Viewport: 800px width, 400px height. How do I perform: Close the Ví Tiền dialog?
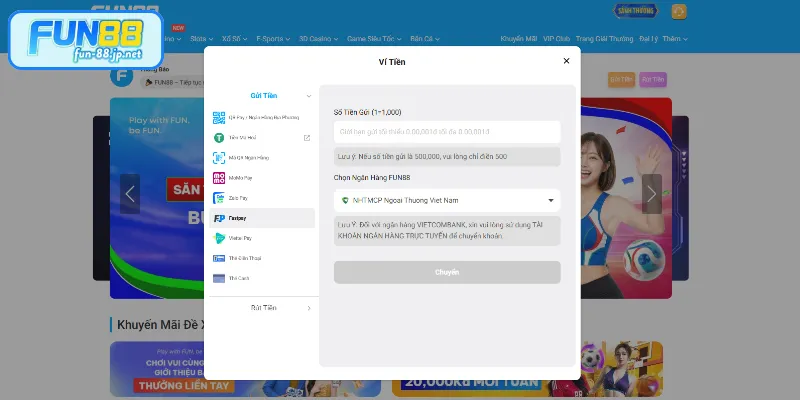pyautogui.click(x=566, y=61)
